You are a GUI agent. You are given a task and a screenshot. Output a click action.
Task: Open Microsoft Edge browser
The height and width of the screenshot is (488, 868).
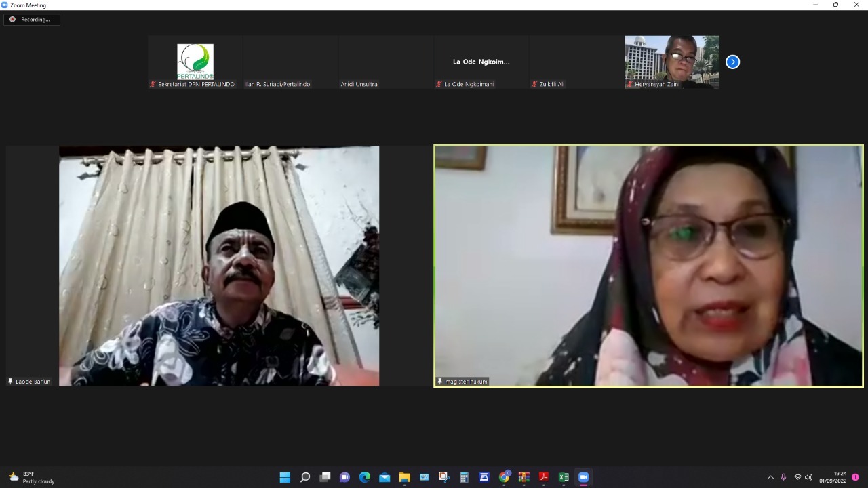coord(365,477)
